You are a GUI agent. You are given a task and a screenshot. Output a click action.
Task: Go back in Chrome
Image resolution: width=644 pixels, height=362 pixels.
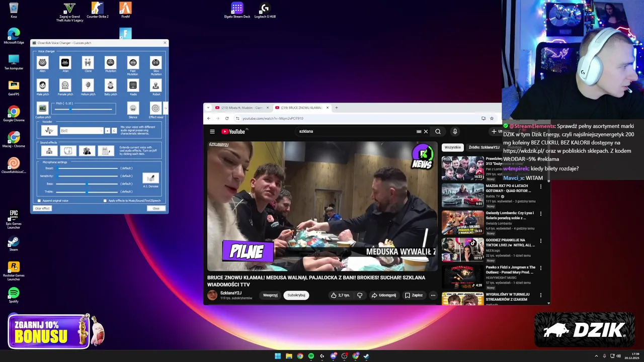click(x=208, y=118)
